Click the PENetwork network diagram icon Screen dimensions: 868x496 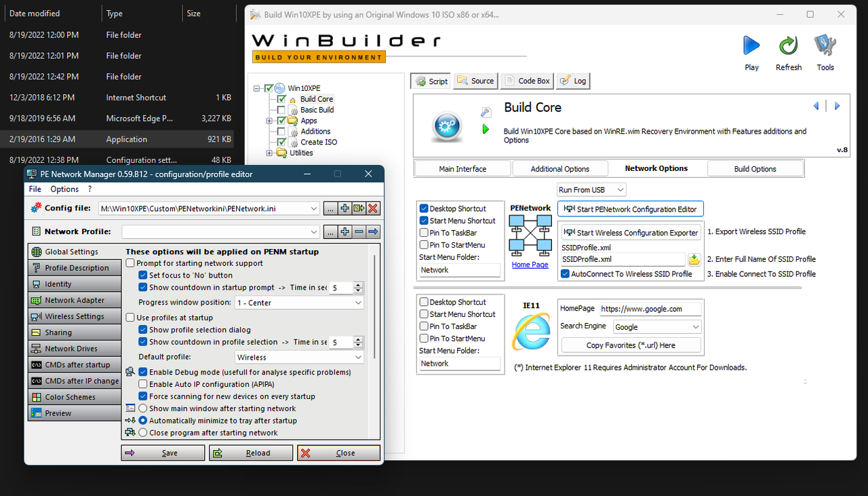(530, 235)
